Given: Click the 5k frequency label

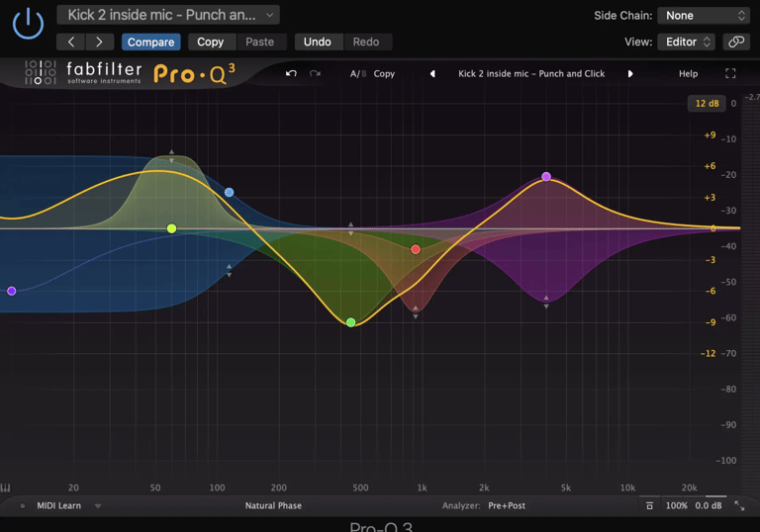Looking at the screenshot, I should (x=566, y=488).
